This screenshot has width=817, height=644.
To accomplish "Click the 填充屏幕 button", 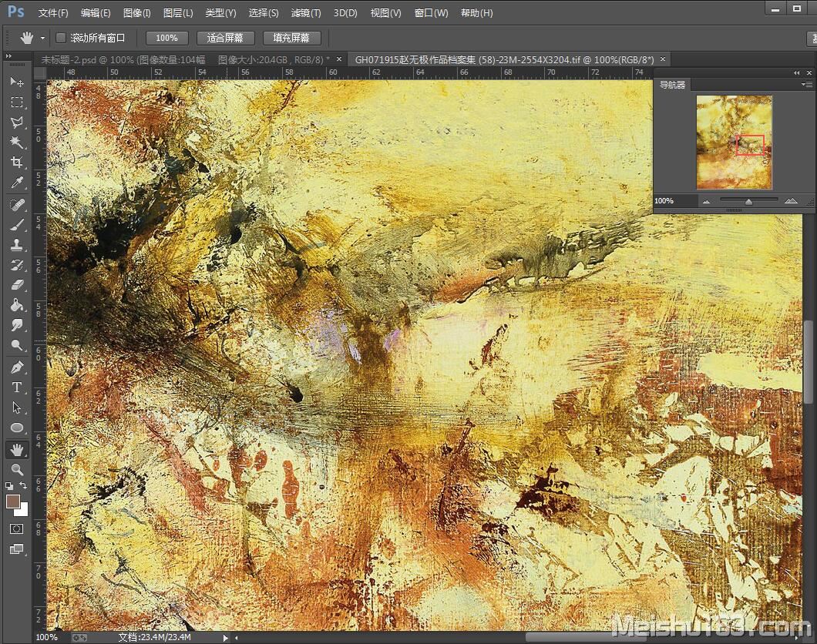I will coord(291,38).
